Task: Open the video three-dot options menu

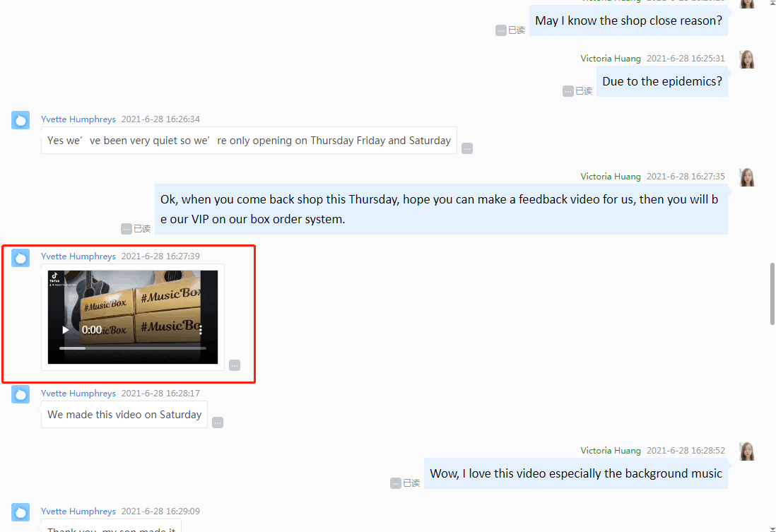Action: pyautogui.click(x=201, y=330)
